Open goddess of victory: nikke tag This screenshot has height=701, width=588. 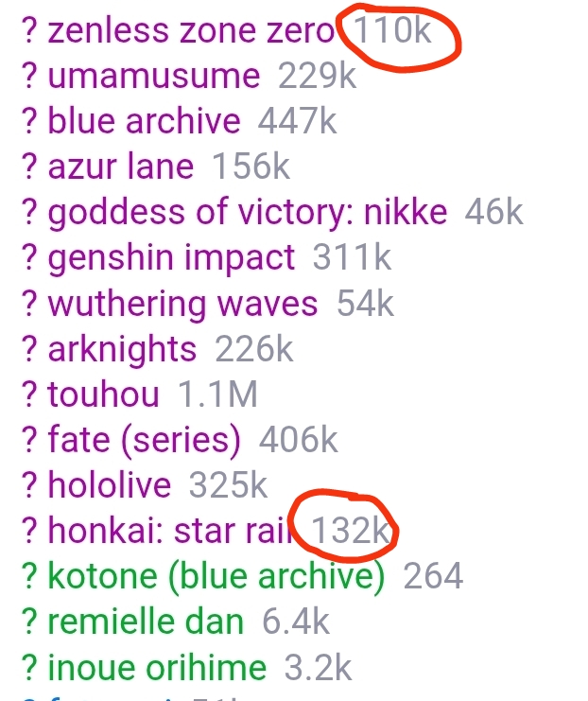(x=248, y=213)
